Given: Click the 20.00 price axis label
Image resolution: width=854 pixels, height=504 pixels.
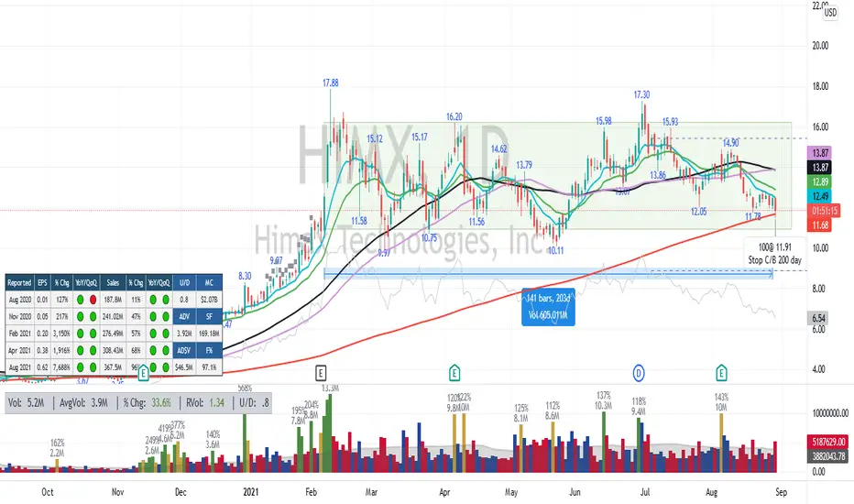Looking at the screenshot, I should (820, 46).
